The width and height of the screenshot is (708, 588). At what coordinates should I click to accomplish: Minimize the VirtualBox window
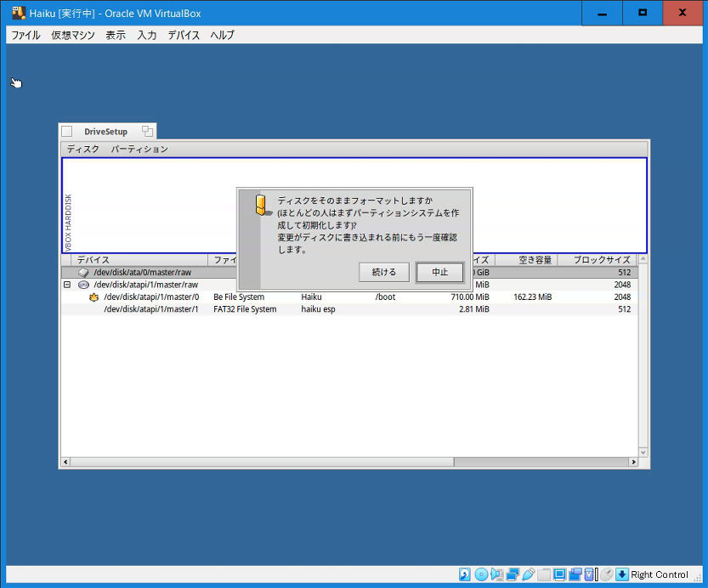(602, 14)
